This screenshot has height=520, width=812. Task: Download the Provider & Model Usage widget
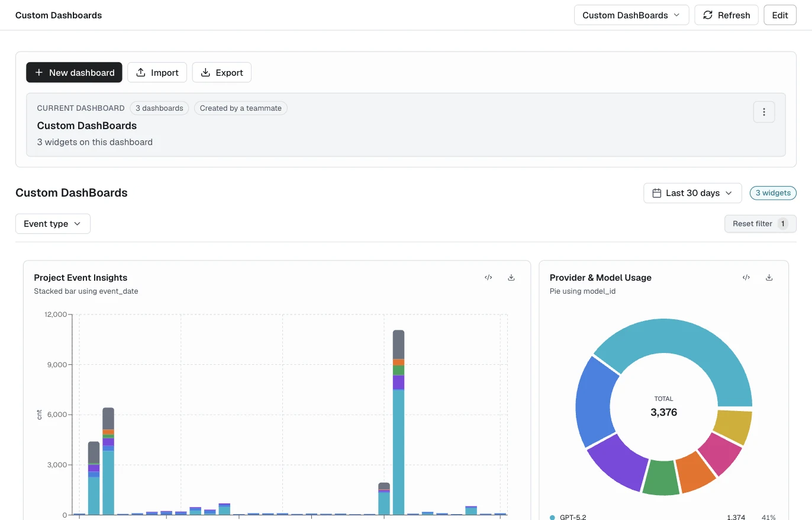769,277
